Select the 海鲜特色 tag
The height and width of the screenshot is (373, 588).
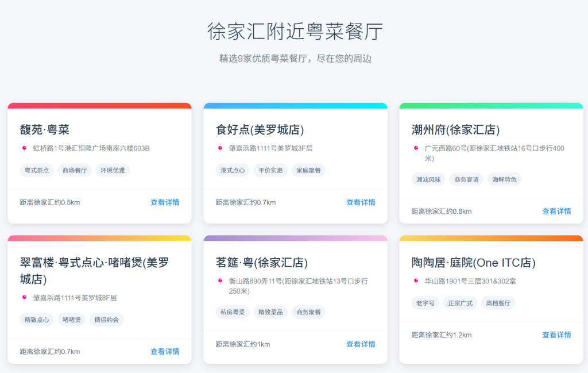504,180
